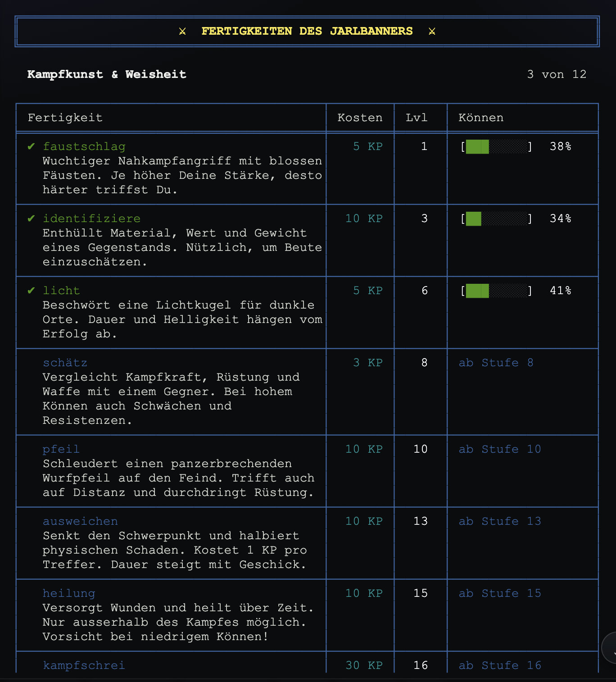616x682 pixels.
Task: Open the faustschlag skill link
Action: coord(84,146)
